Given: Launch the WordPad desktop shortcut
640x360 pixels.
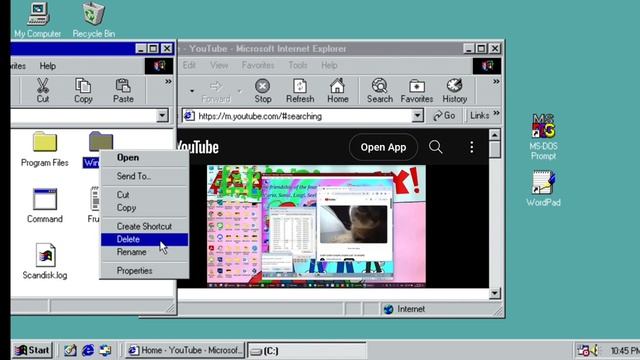Looking at the screenshot, I should click(x=543, y=189).
